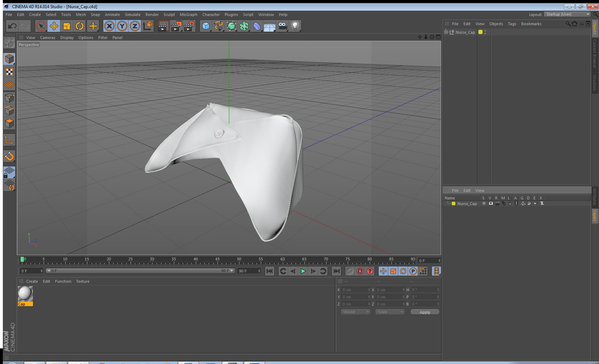Add a Light object
This screenshot has width=599, height=364.
pos(295,26)
